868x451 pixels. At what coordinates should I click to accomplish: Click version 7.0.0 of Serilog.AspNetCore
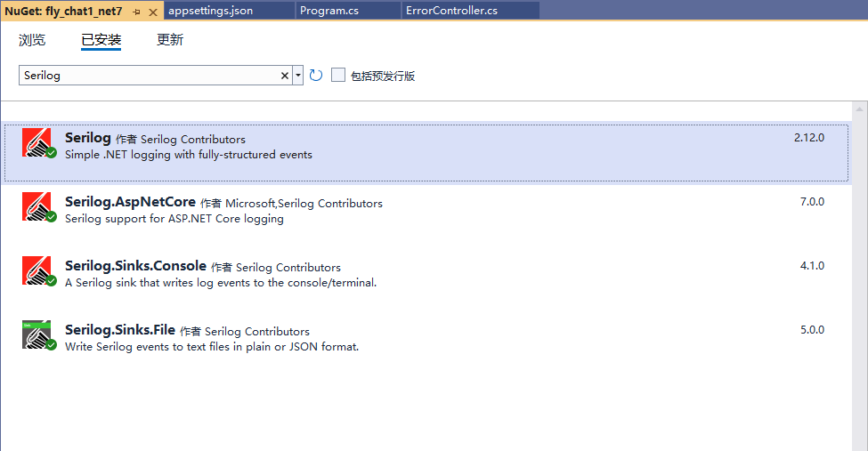click(x=812, y=202)
